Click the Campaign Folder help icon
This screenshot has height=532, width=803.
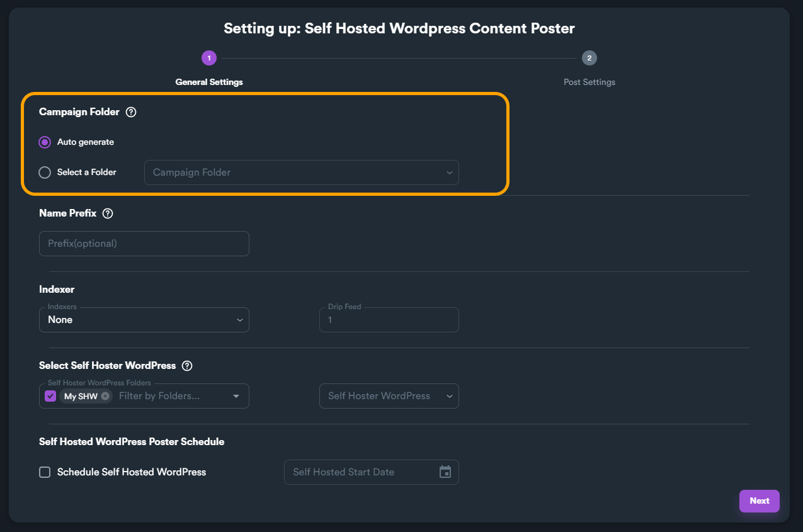pos(131,112)
